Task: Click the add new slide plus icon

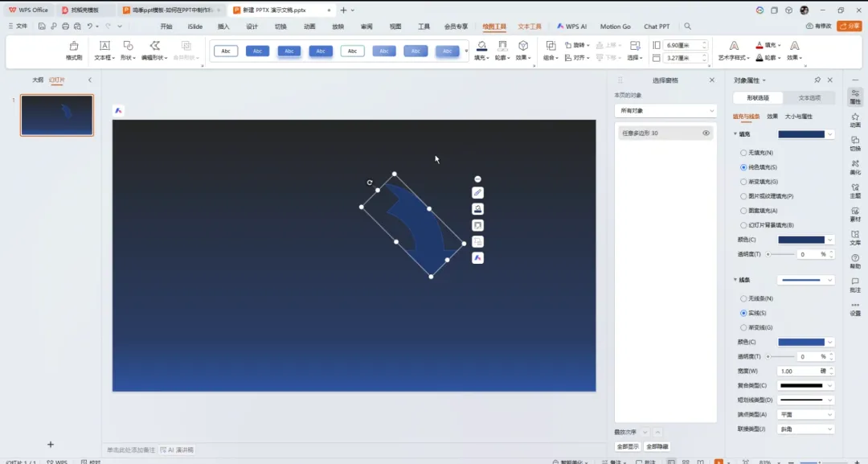Action: click(51, 444)
